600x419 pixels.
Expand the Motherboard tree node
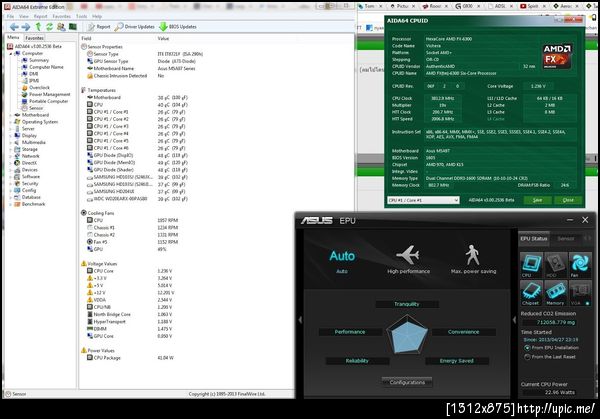click(11, 115)
